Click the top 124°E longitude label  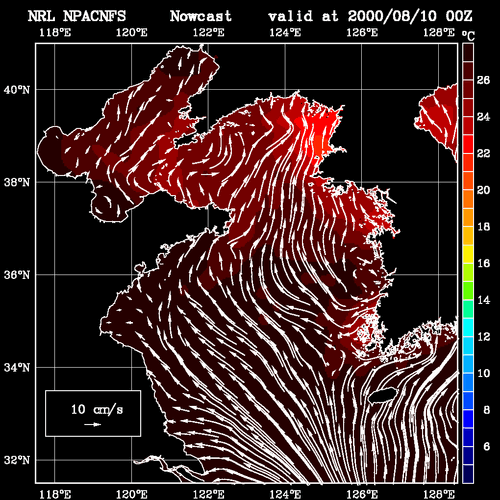tap(285, 33)
